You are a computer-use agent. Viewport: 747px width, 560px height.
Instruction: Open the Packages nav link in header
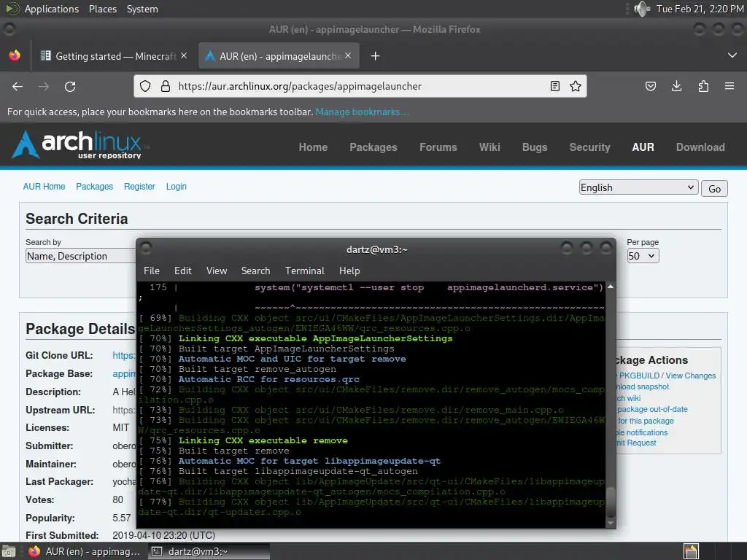pyautogui.click(x=373, y=147)
